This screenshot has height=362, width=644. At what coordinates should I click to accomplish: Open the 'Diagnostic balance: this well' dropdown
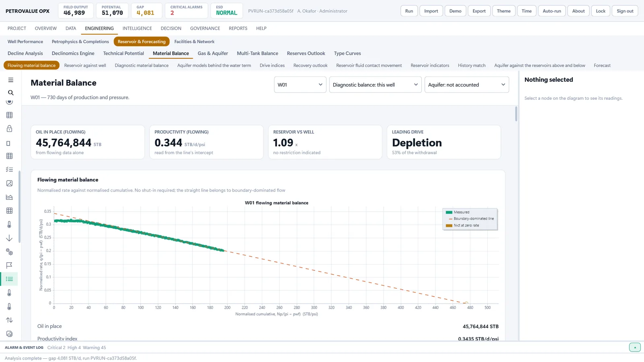pos(376,85)
